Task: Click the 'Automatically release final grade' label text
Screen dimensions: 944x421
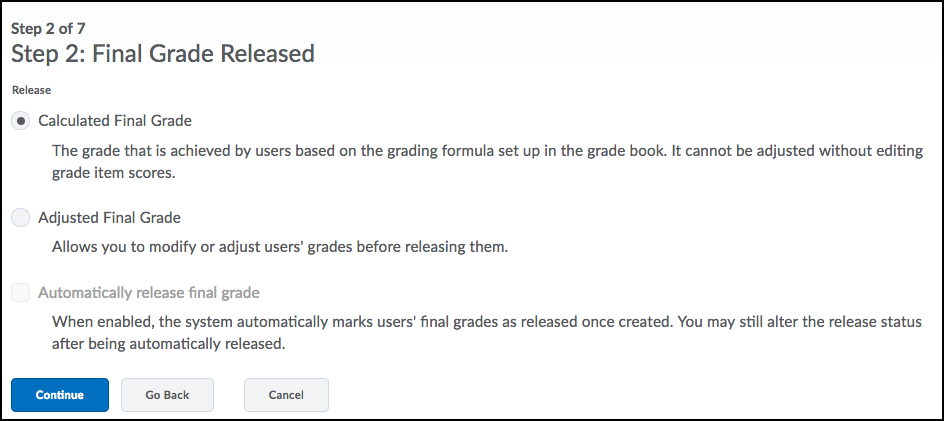Action: pos(149,293)
